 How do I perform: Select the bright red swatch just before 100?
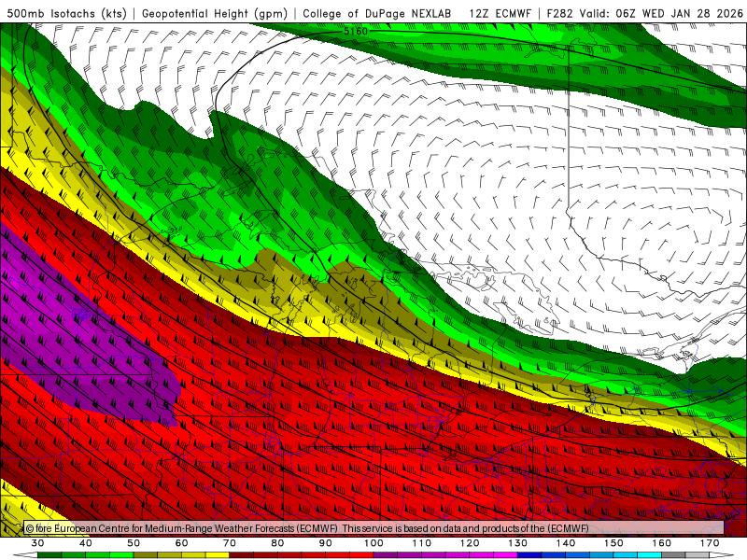point(361,555)
